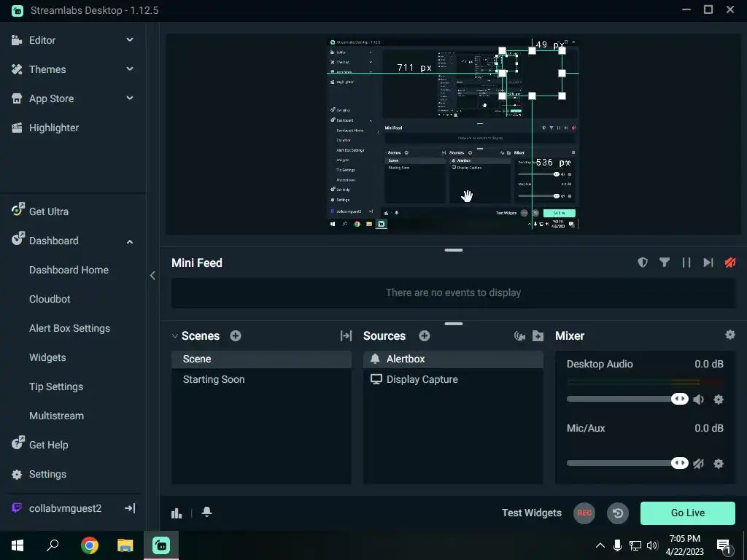Unmute the Mic/Aux speaker icon
This screenshot has width=747, height=560.
point(699,463)
